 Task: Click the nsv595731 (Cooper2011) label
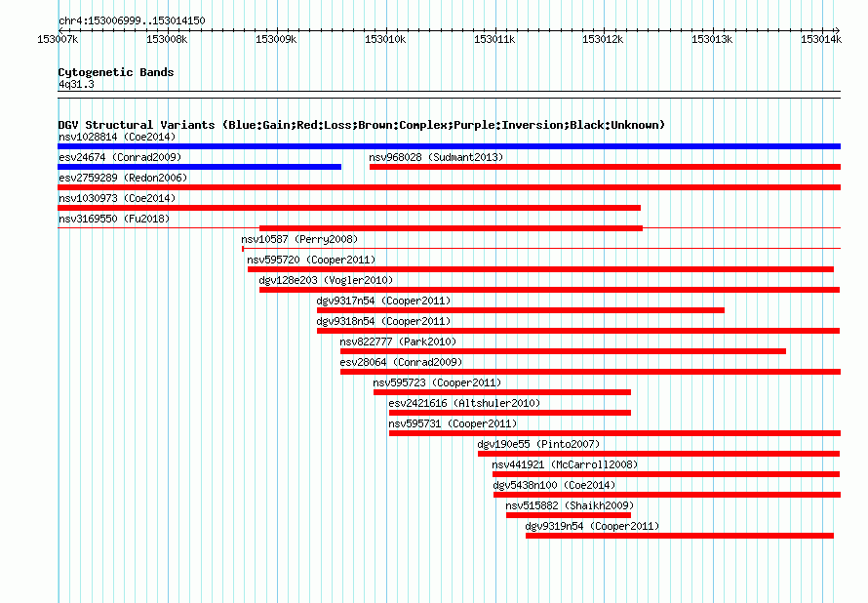pos(453,423)
